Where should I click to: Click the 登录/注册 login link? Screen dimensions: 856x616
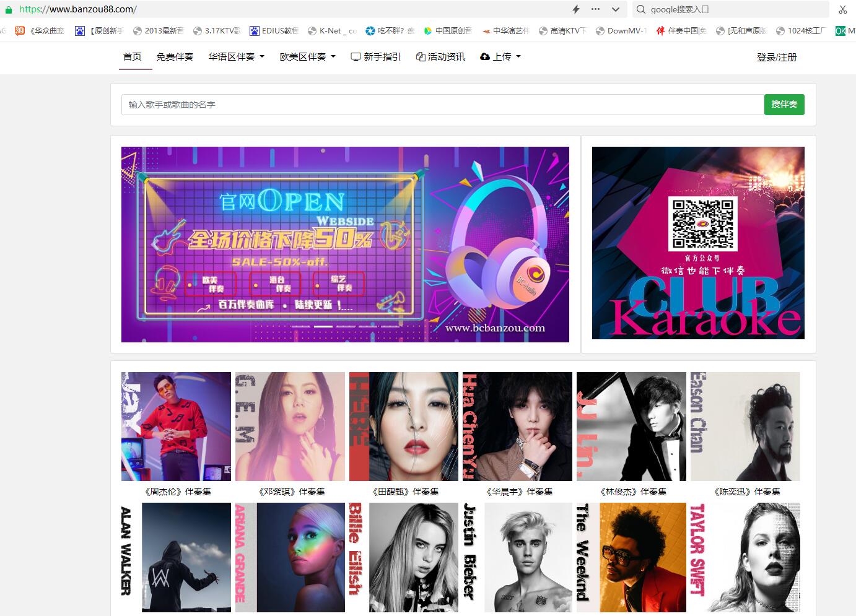pos(776,58)
